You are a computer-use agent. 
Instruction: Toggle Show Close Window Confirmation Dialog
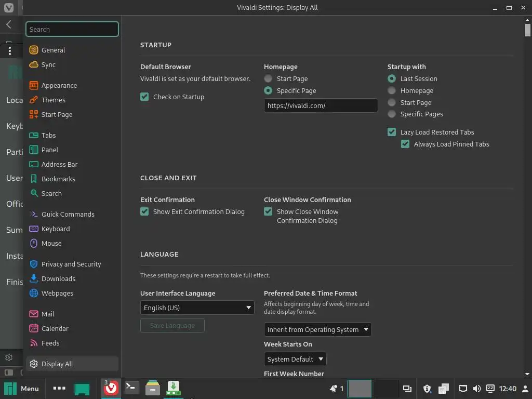pyautogui.click(x=268, y=212)
